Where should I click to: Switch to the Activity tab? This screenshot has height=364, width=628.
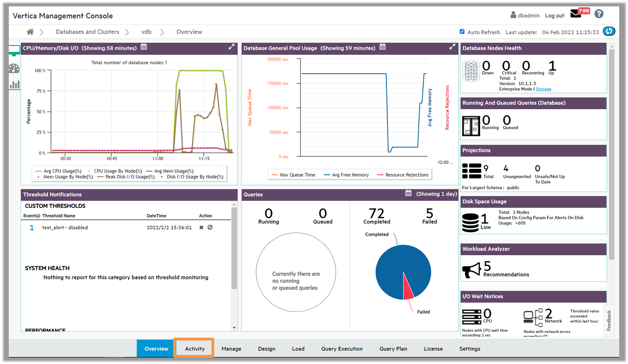click(x=195, y=349)
